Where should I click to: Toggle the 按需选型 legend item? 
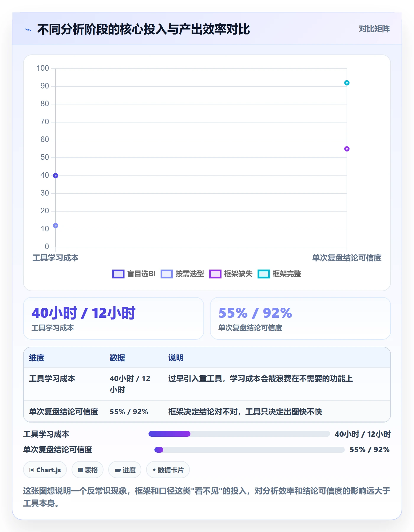click(182, 274)
